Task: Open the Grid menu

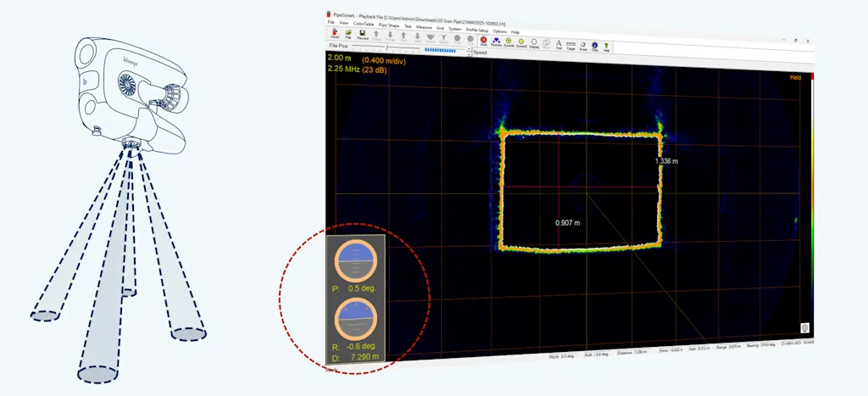Action: (440, 28)
